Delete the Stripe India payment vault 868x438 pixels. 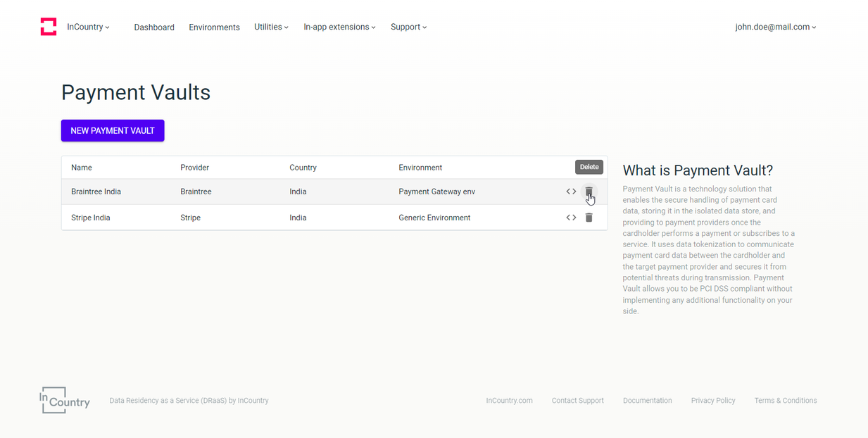tap(589, 218)
